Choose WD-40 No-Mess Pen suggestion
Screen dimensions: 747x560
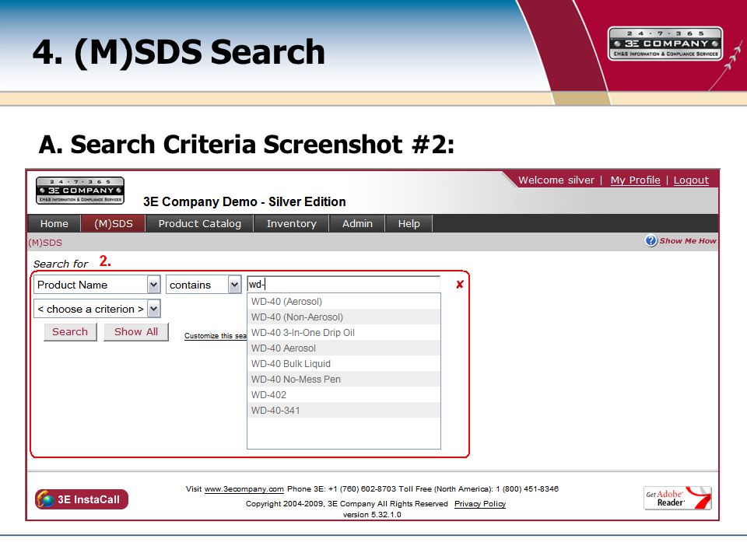[343, 380]
